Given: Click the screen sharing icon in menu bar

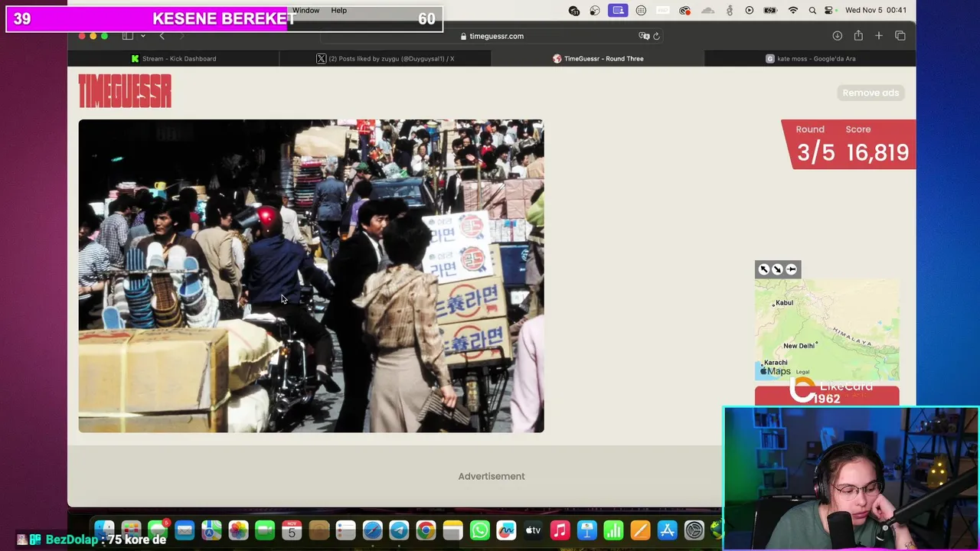Looking at the screenshot, I should [619, 11].
